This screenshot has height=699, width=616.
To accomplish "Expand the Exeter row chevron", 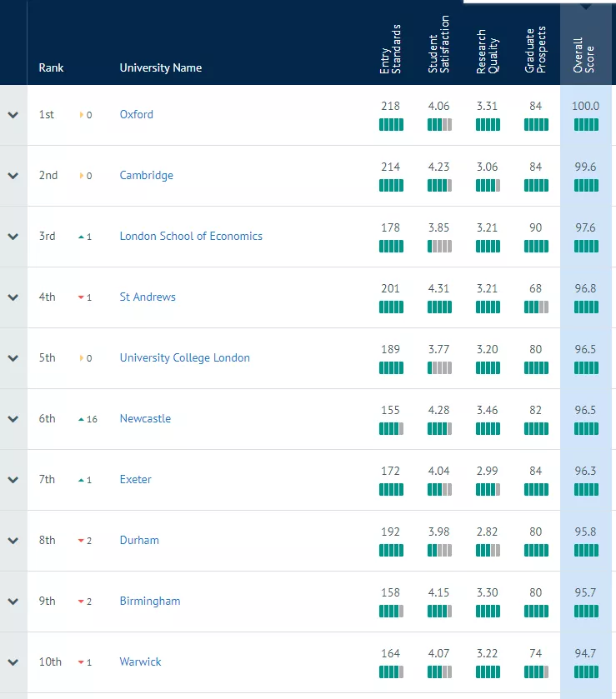I will (x=13, y=480).
